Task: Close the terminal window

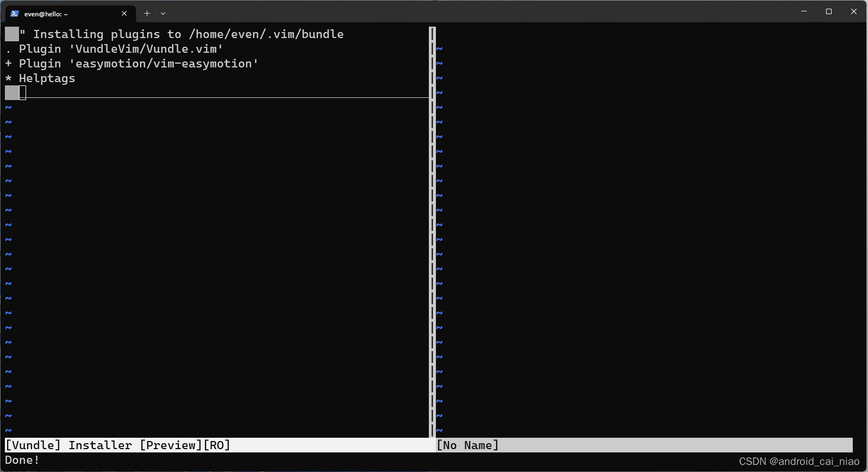Action: pos(854,11)
